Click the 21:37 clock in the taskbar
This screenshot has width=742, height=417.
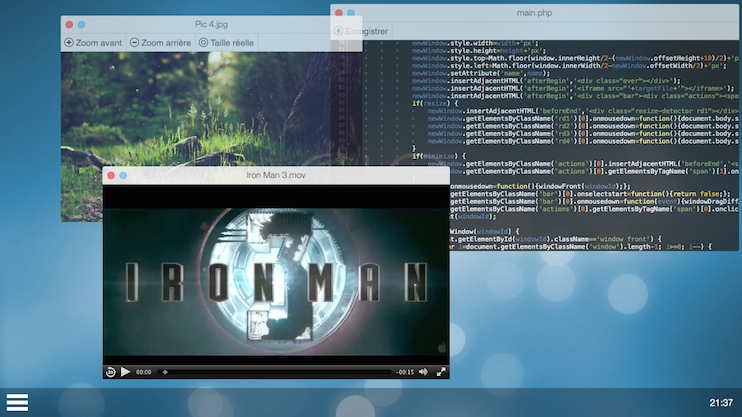pyautogui.click(x=721, y=403)
